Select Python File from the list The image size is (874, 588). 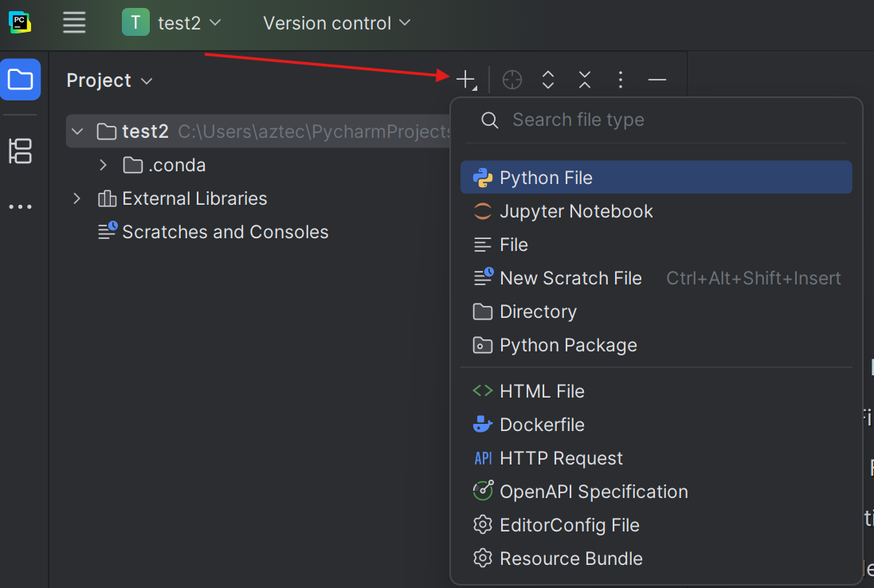[x=546, y=178]
